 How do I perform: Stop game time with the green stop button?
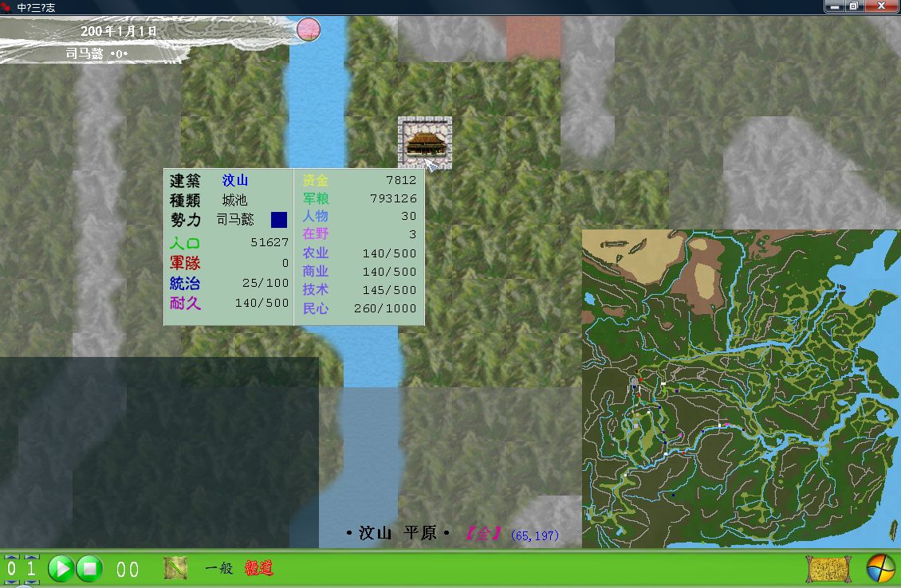tap(89, 568)
